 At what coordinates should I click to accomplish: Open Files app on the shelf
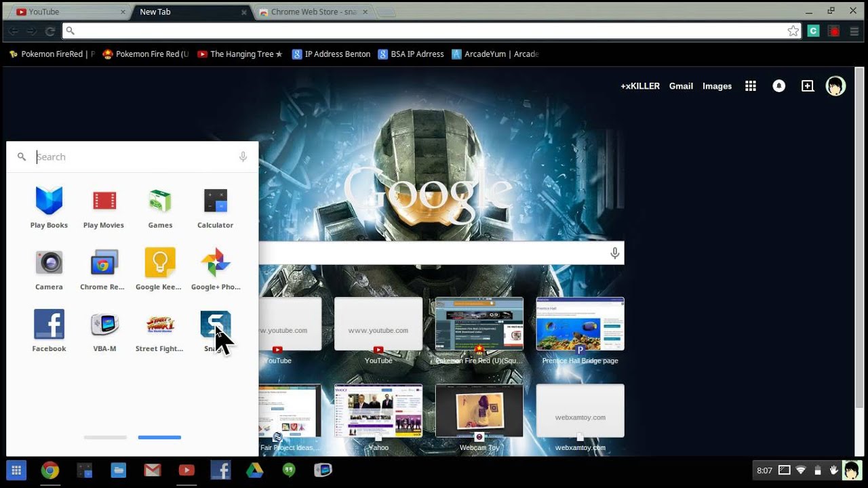point(118,470)
